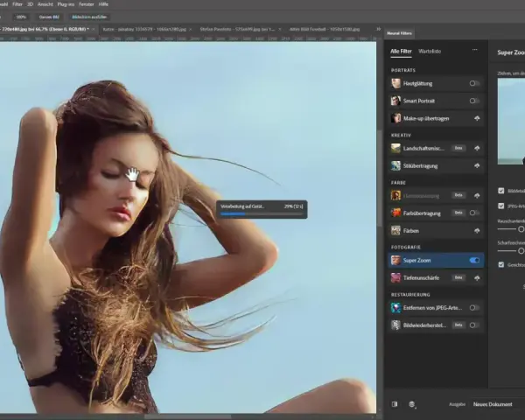The width and height of the screenshot is (525, 420).
Task: Open the Hilfe menu
Action: (x=103, y=4)
